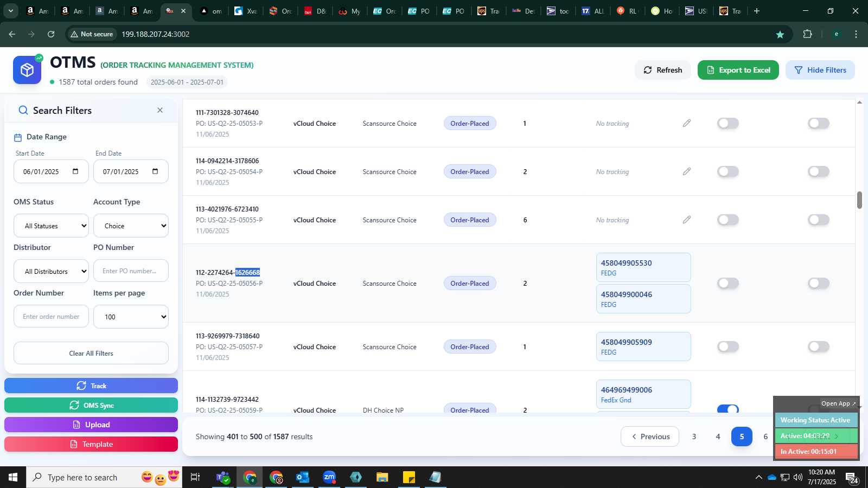Click the Upload button
Image resolution: width=868 pixels, height=488 pixels.
(91, 425)
